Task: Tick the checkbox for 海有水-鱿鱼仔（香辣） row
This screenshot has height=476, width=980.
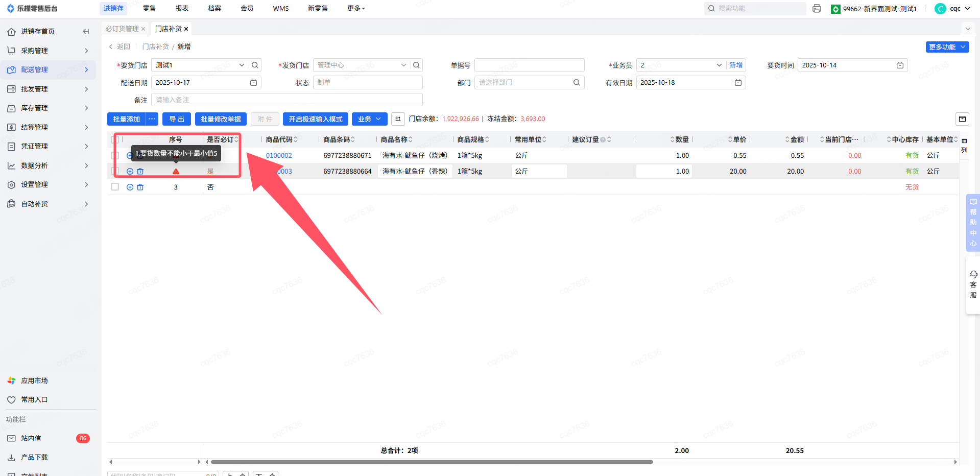Action: pyautogui.click(x=115, y=172)
